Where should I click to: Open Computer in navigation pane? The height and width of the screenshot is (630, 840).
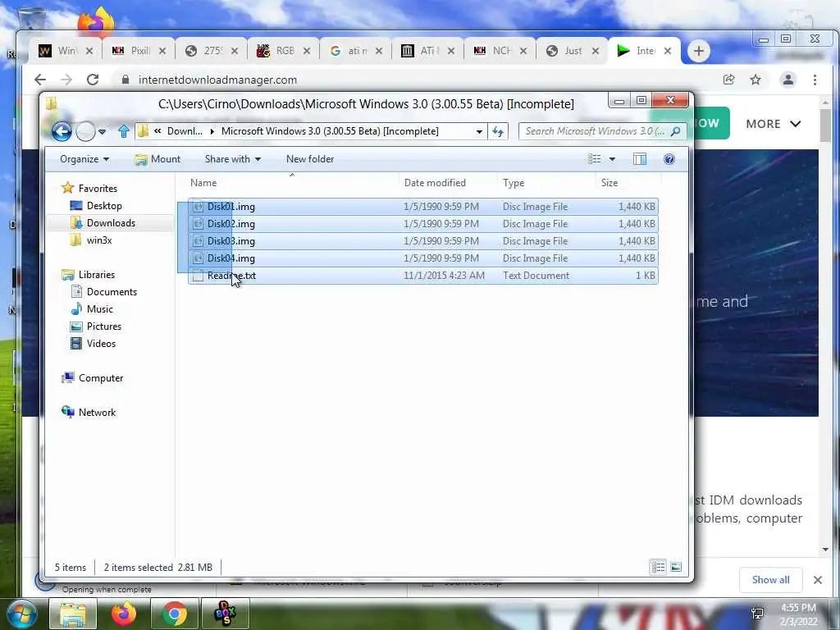[101, 378]
